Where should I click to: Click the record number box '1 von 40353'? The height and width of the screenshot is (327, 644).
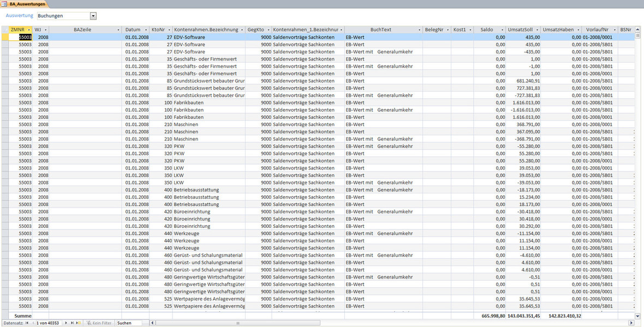point(47,323)
